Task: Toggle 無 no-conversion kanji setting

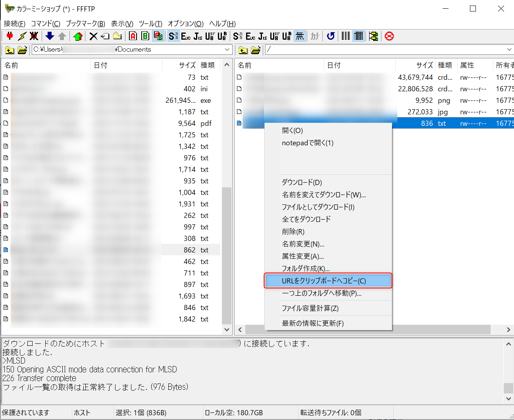Action: point(300,36)
